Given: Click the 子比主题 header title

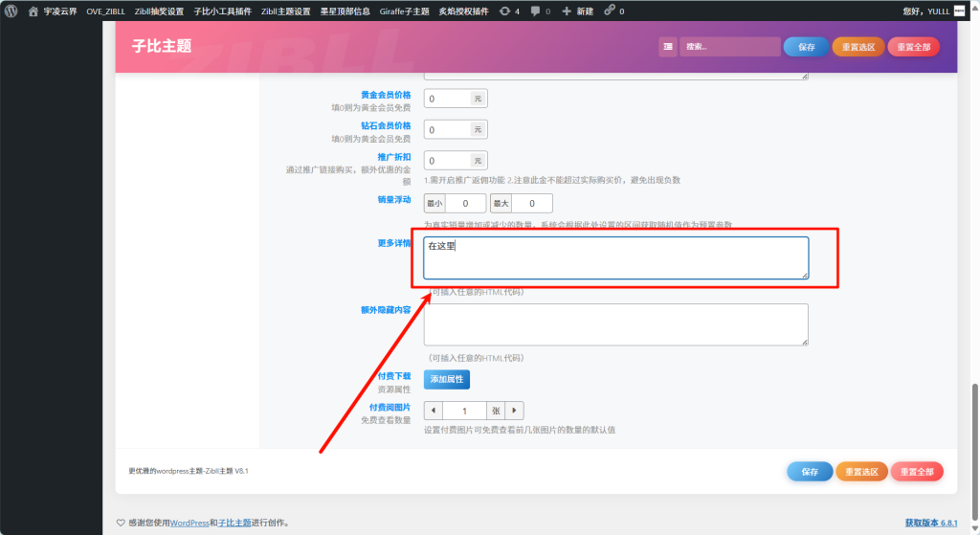Looking at the screenshot, I should 162,46.
